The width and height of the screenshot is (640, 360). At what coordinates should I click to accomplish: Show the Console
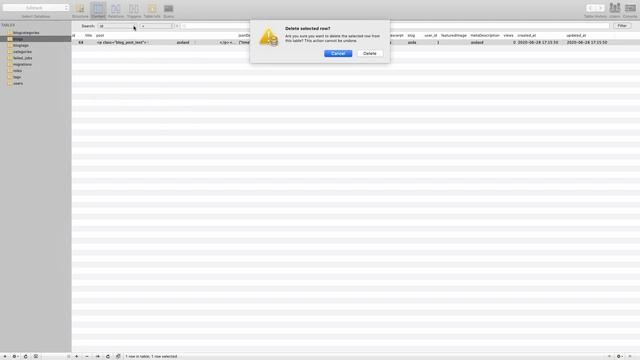(x=630, y=10)
